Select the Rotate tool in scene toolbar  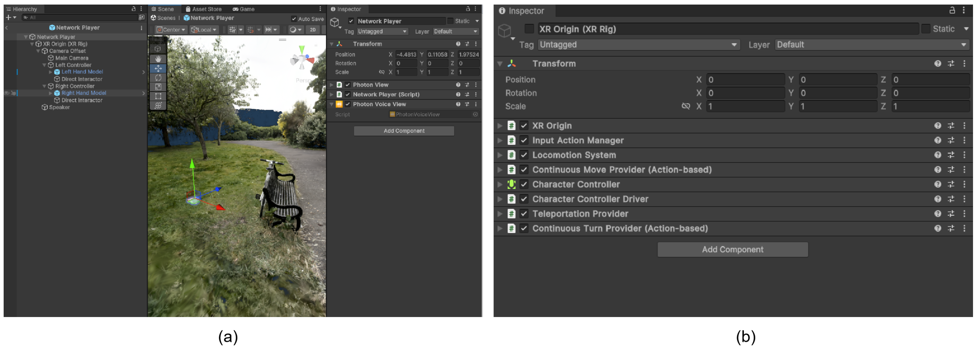[x=158, y=78]
